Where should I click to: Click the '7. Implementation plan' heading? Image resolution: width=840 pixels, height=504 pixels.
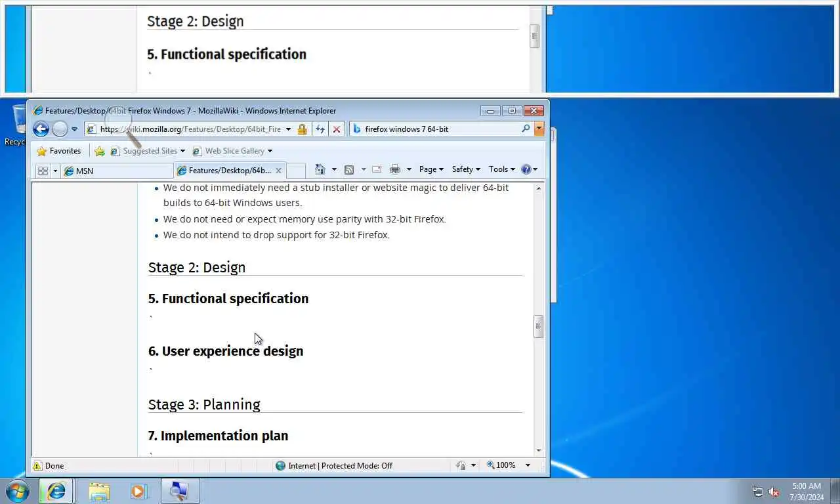218,436
